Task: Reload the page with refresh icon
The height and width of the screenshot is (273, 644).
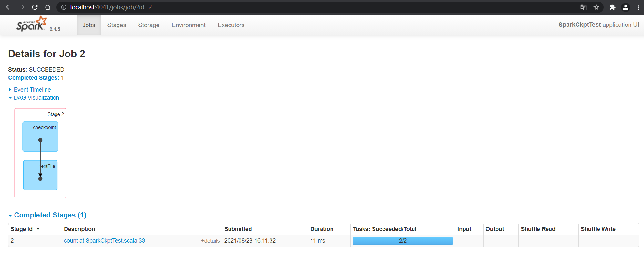Action: [x=35, y=7]
